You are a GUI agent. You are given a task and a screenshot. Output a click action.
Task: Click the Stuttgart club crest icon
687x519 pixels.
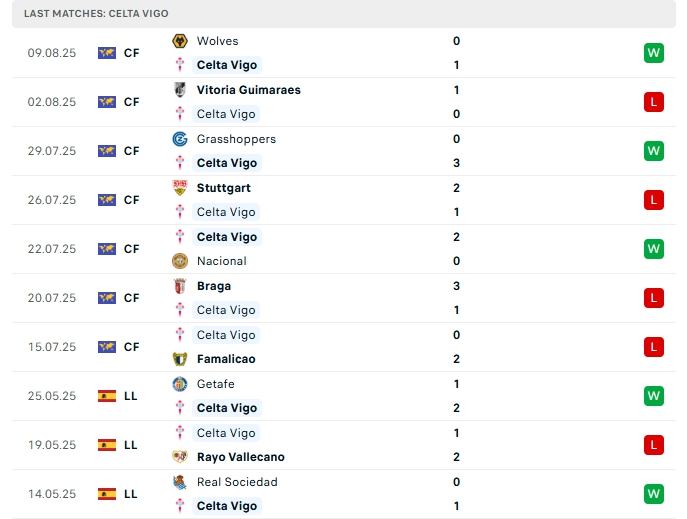point(180,188)
